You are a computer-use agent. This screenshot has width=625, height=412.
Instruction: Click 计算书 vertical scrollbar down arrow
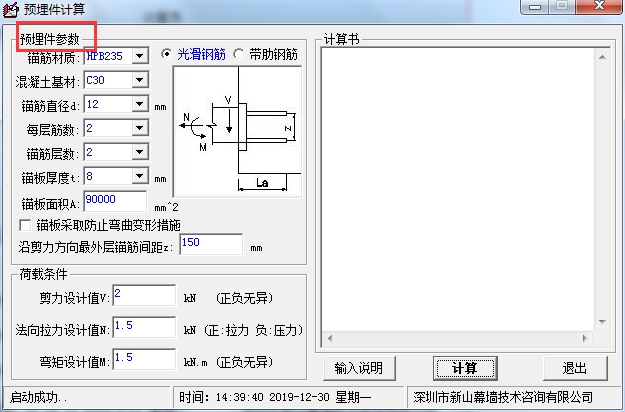pos(602,322)
